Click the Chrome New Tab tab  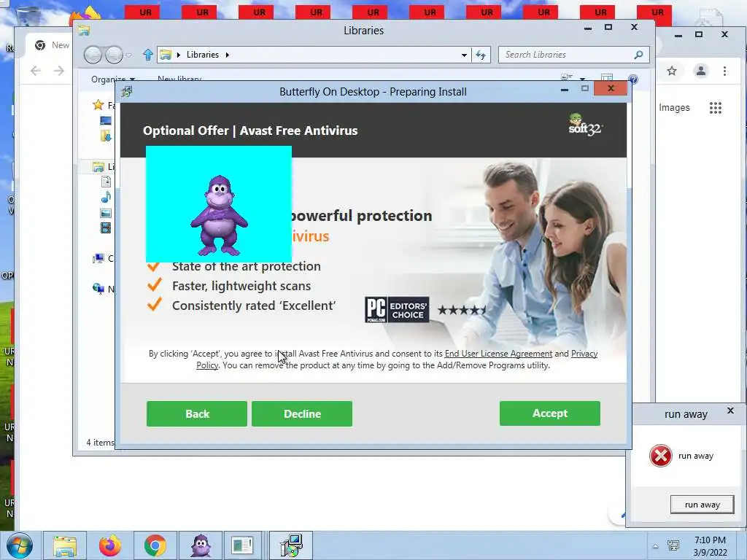[53, 45]
